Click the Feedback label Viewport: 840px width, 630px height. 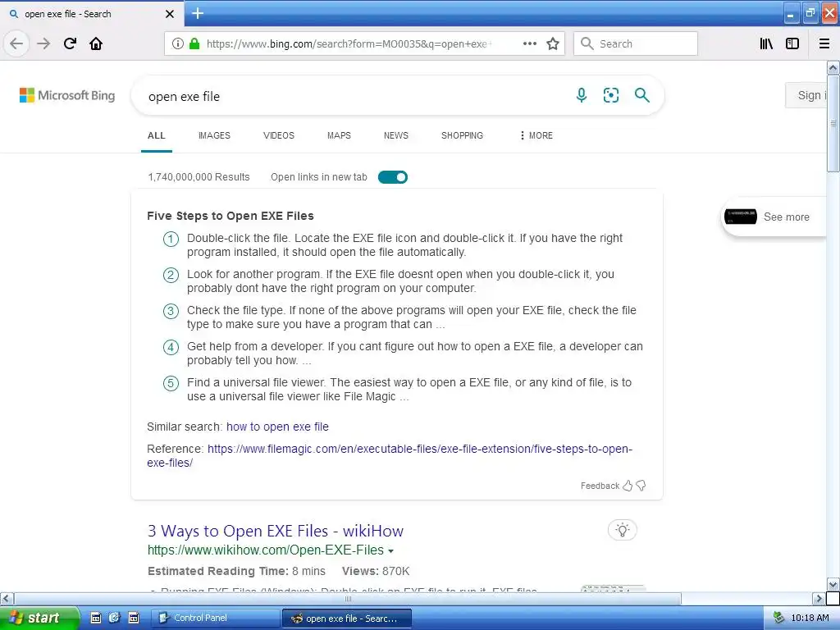(600, 486)
